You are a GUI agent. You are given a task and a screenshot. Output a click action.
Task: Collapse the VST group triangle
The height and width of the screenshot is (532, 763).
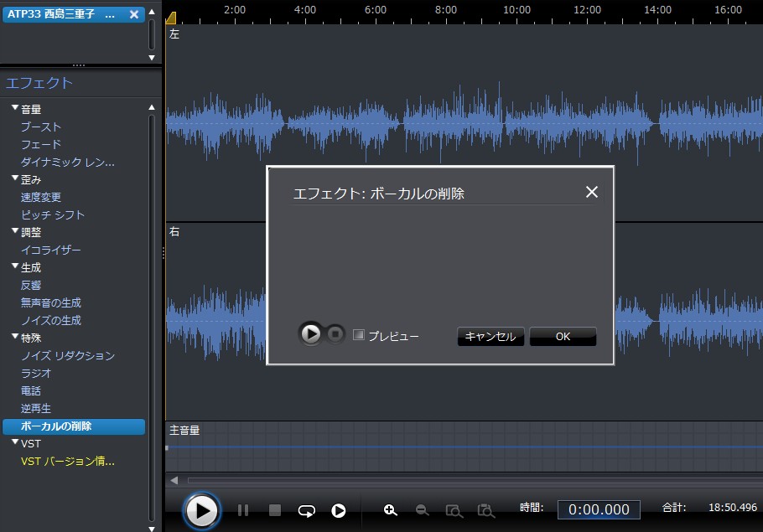(15, 443)
